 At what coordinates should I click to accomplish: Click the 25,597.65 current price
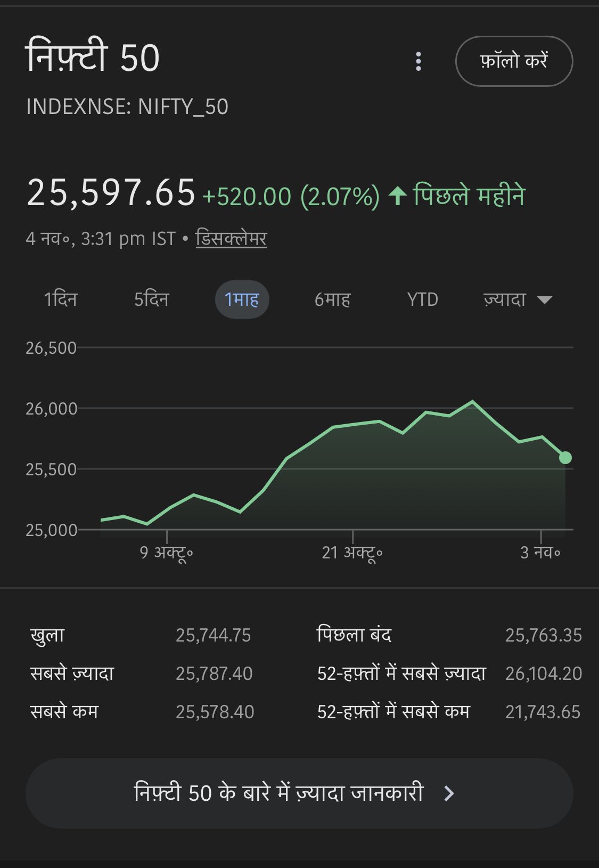(111, 192)
